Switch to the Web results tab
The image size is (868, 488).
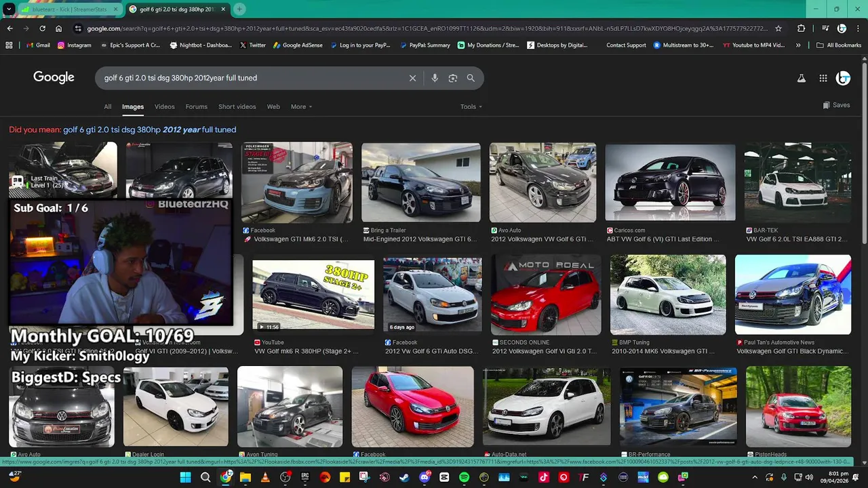click(x=273, y=106)
